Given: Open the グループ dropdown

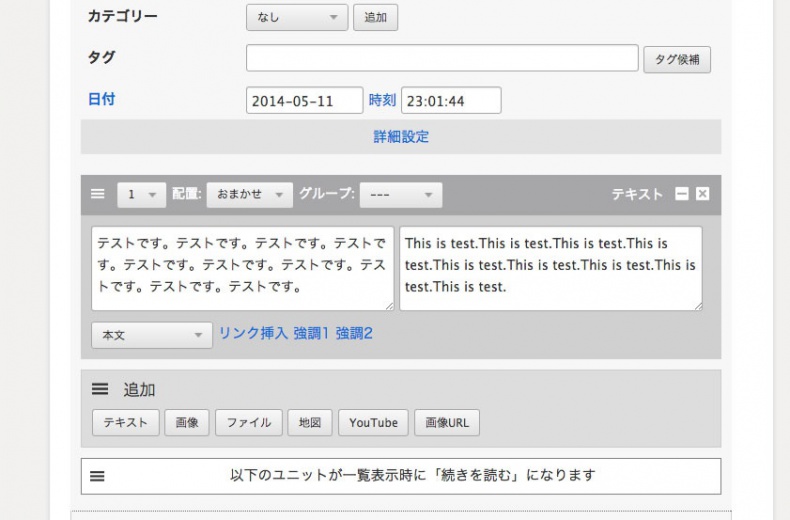Looking at the screenshot, I should coord(400,195).
